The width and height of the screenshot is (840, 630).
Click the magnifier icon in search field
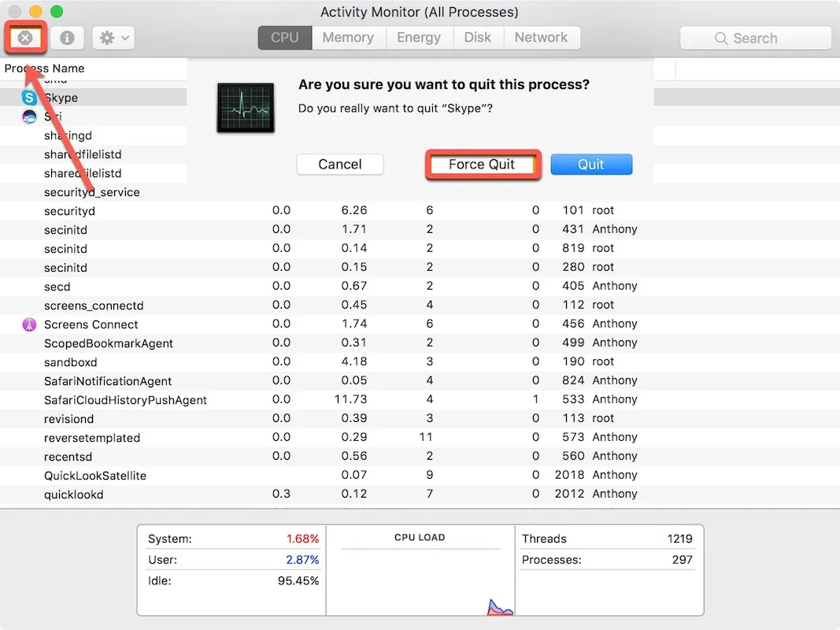[720, 38]
